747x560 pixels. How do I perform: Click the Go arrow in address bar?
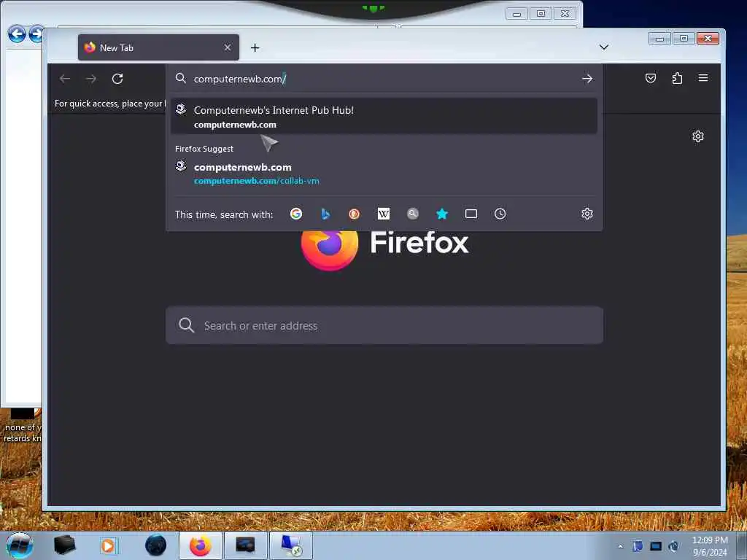[x=587, y=79]
